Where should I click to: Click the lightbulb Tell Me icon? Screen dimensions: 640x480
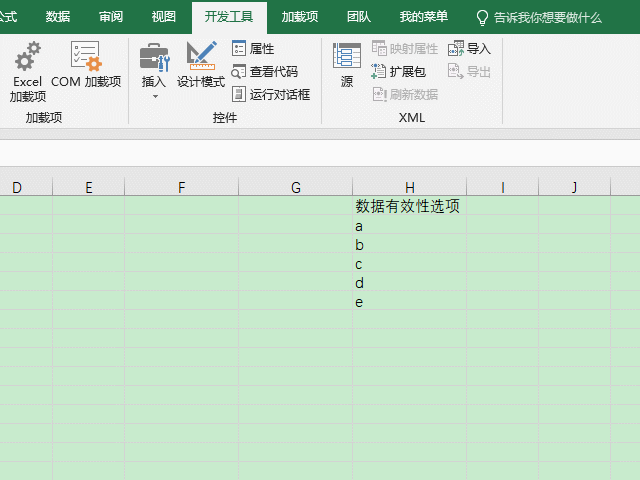[482, 18]
